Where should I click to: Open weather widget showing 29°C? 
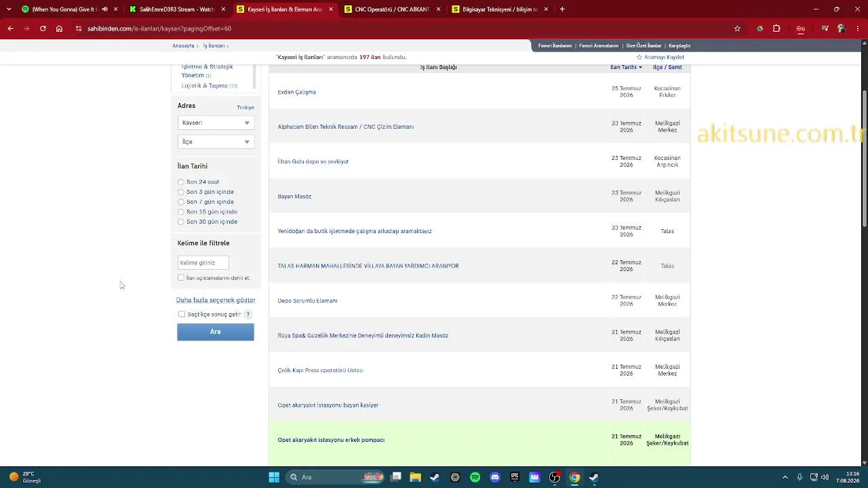(x=25, y=477)
